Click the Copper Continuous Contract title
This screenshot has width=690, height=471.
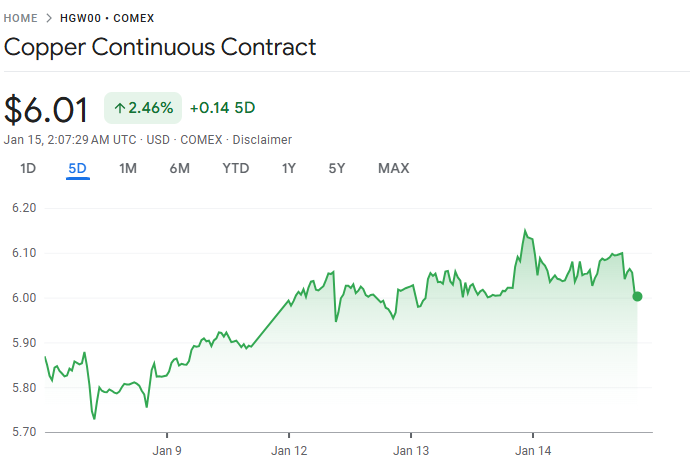(x=160, y=47)
